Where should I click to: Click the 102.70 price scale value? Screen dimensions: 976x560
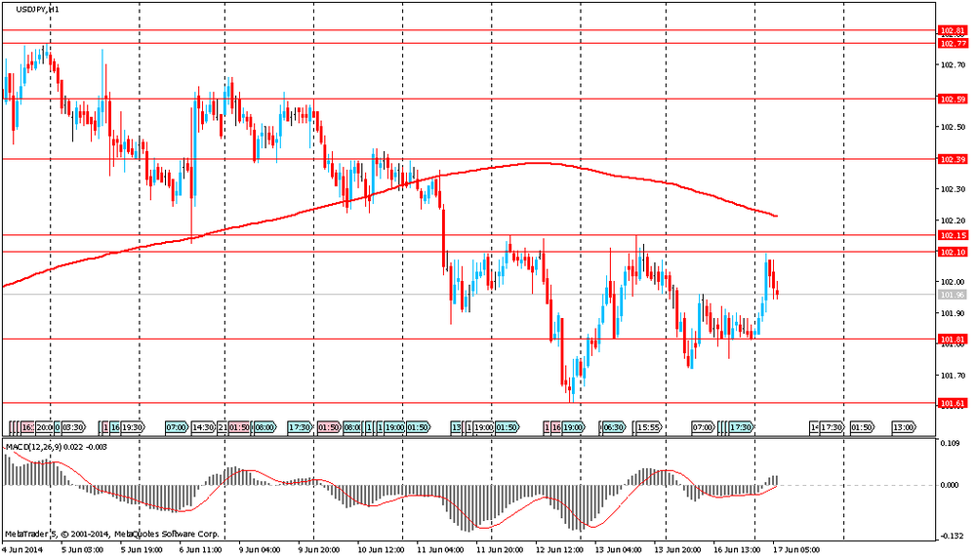pyautogui.click(x=953, y=64)
